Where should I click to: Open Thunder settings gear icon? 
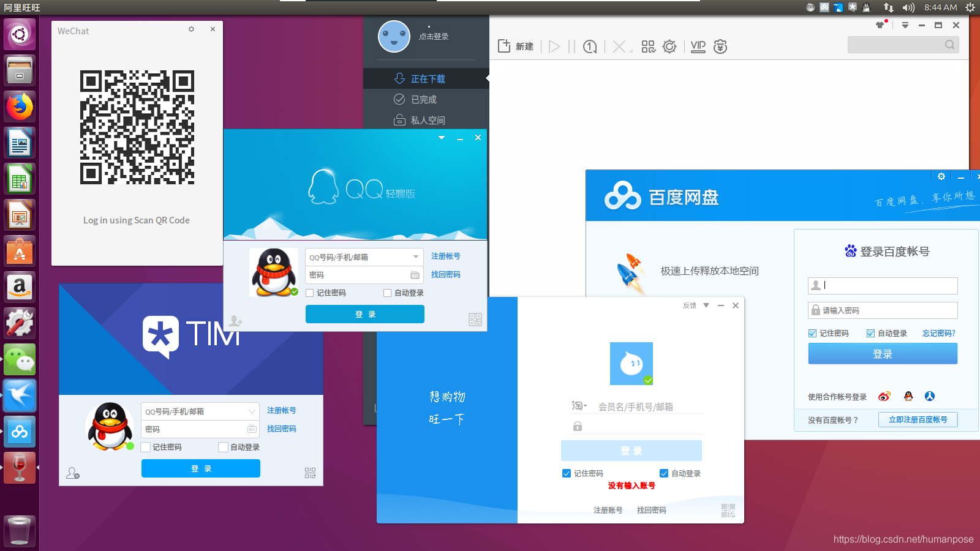pos(669,46)
